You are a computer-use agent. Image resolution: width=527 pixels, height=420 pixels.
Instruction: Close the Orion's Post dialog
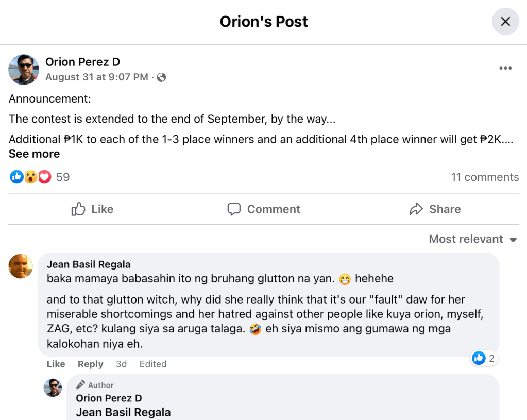click(x=505, y=22)
